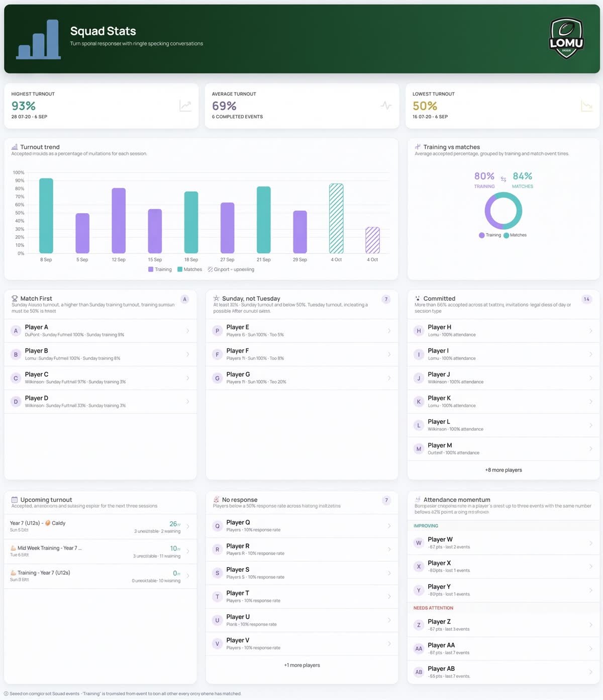Click the Highest Turnout 93% value

24,106
